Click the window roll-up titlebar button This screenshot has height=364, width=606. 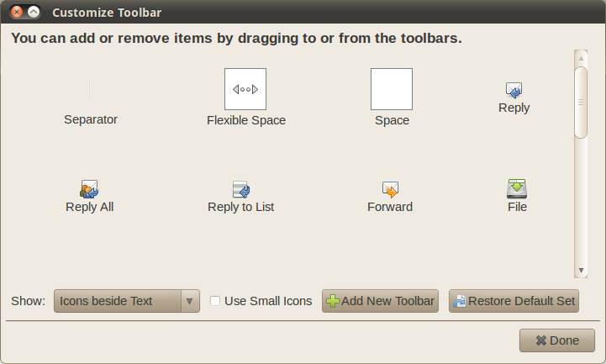click(34, 13)
